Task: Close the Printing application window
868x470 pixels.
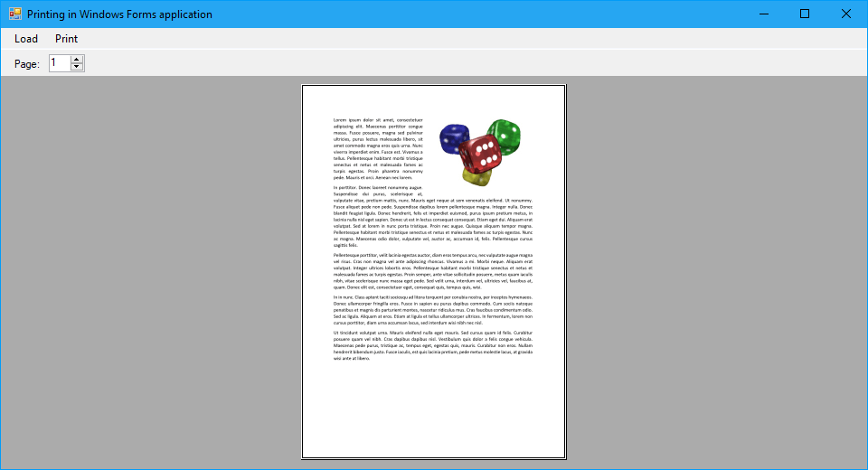Action: click(x=846, y=14)
